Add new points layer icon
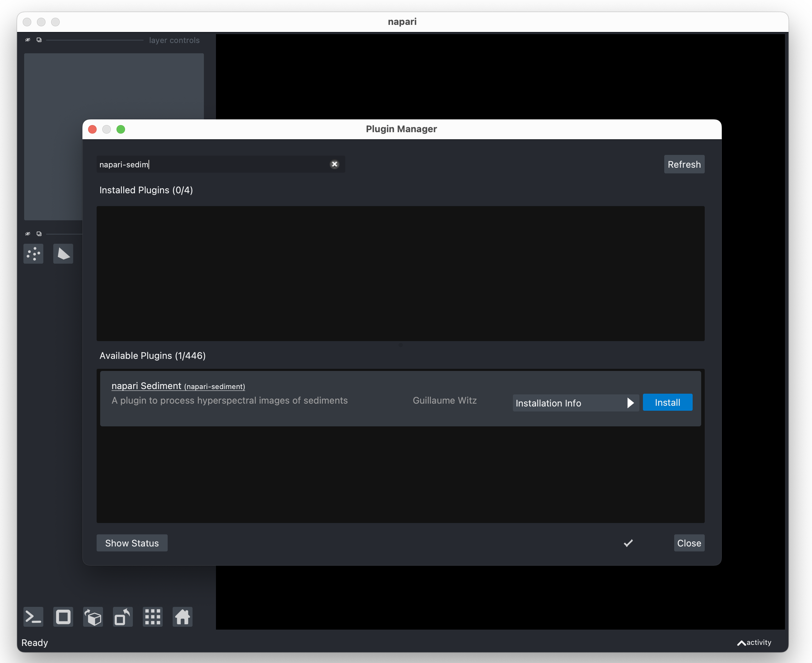This screenshot has width=812, height=663. click(x=33, y=254)
